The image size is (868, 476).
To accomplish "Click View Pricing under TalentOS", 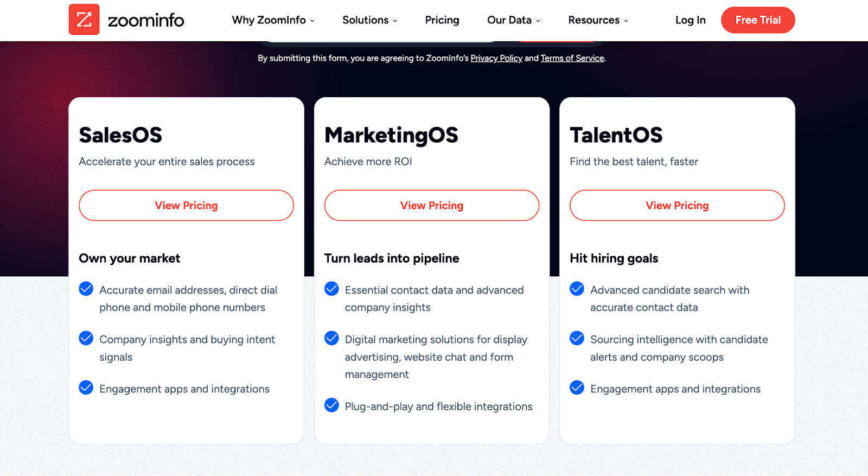I will (x=676, y=205).
